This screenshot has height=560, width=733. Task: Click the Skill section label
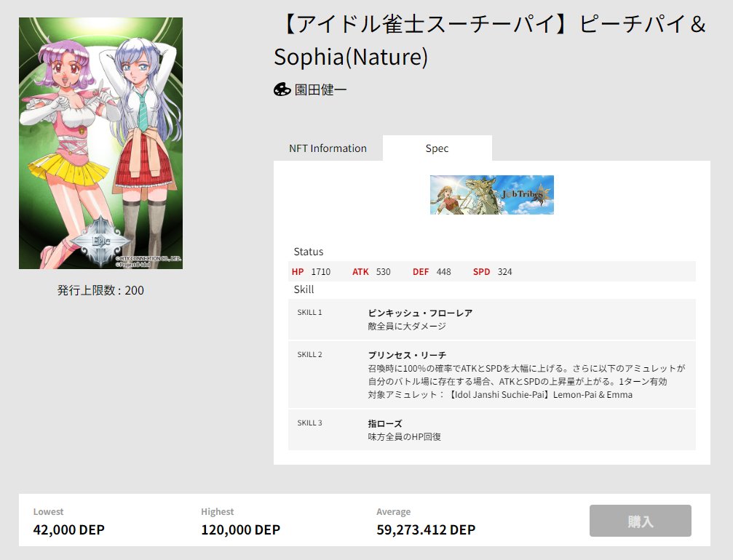point(304,289)
